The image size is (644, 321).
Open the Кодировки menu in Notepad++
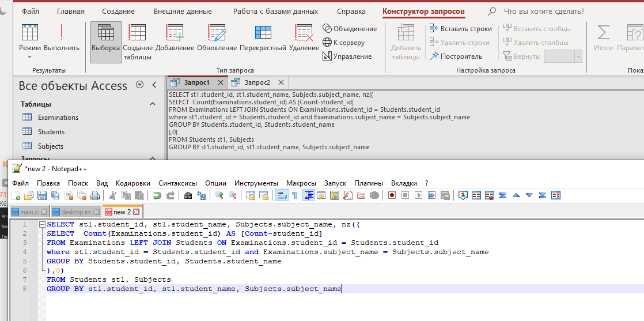coord(133,183)
